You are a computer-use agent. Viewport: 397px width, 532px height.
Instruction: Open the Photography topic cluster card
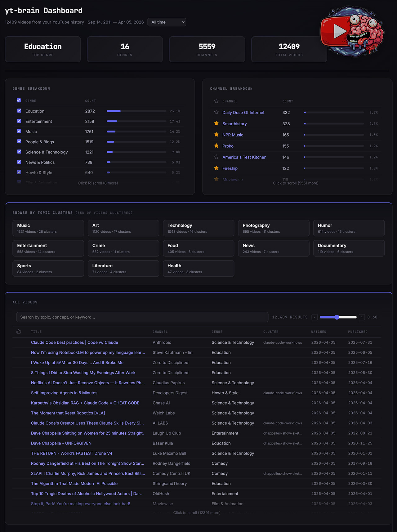[x=274, y=228]
